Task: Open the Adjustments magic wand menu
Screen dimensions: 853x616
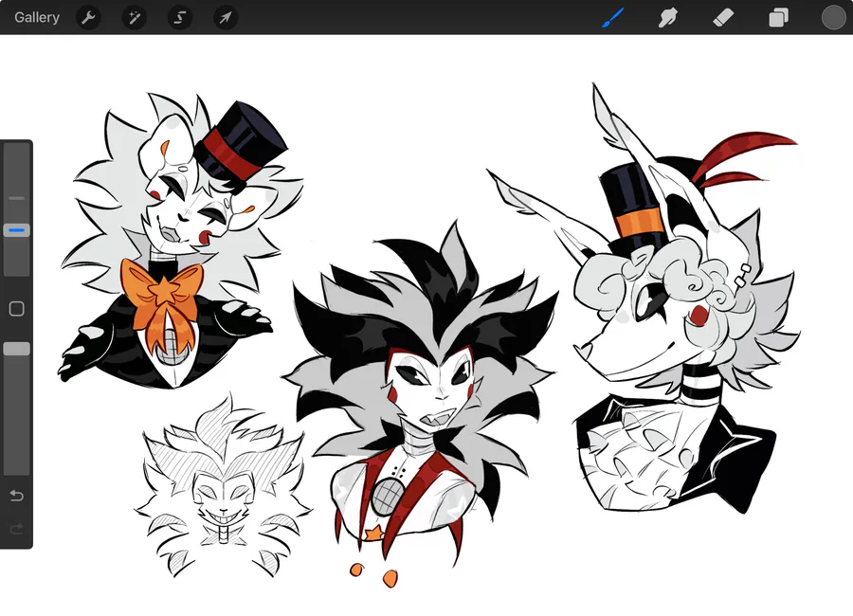Action: (134, 18)
